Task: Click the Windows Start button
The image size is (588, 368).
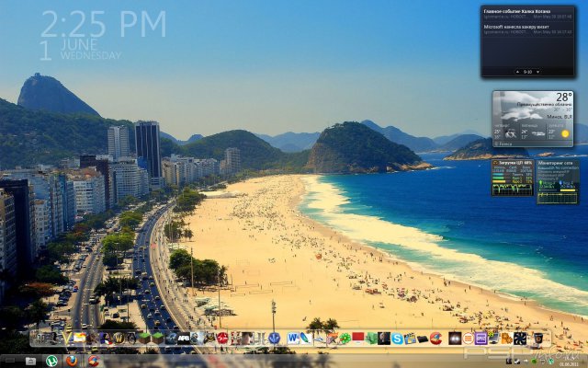Action: pos(7,361)
